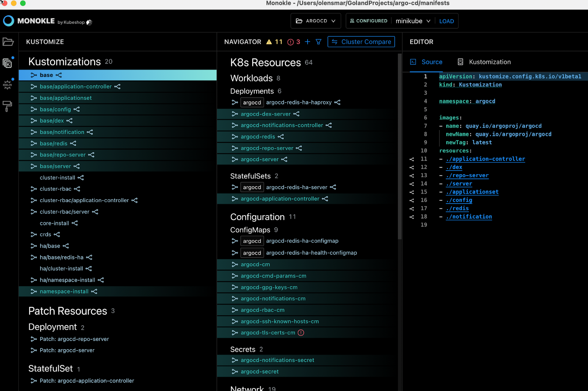Select the crds kustomization
Viewport: 588px width, 391px height.
pyautogui.click(x=118, y=234)
